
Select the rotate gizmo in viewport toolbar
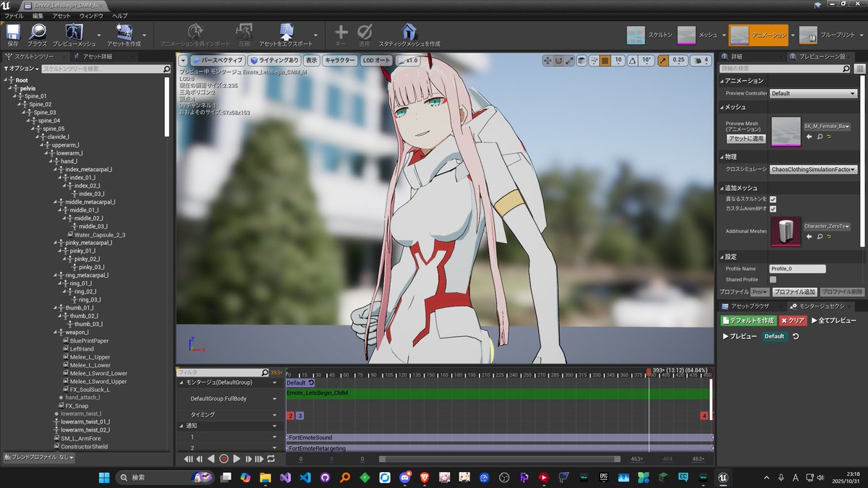tap(558, 61)
